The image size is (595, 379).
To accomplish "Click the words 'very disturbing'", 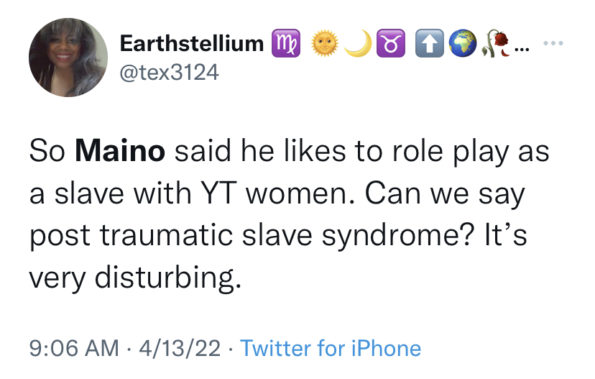I will [x=135, y=278].
